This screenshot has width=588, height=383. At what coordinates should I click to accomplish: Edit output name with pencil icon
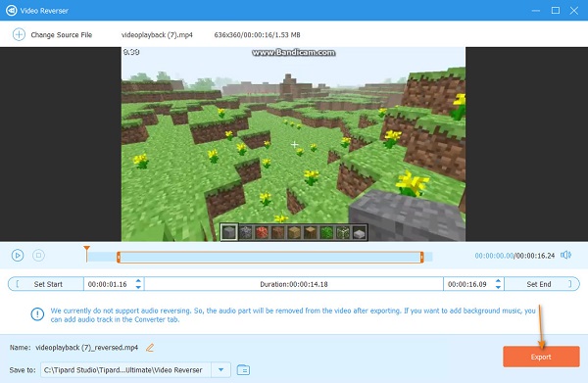150,348
